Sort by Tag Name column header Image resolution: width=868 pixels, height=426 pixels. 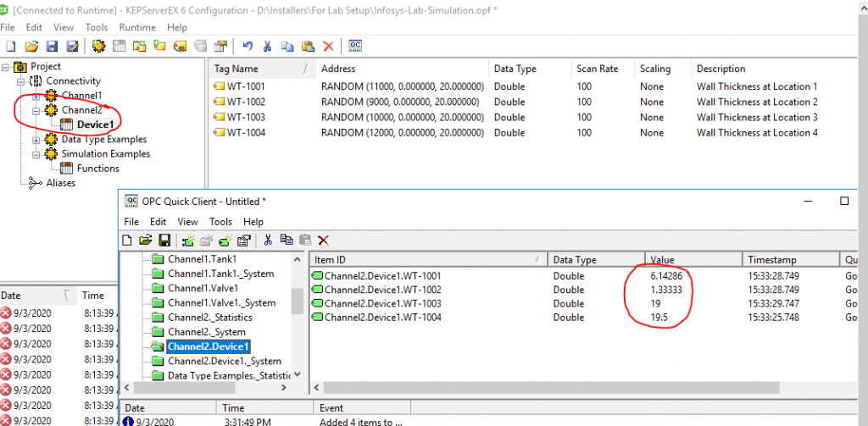[x=261, y=69]
